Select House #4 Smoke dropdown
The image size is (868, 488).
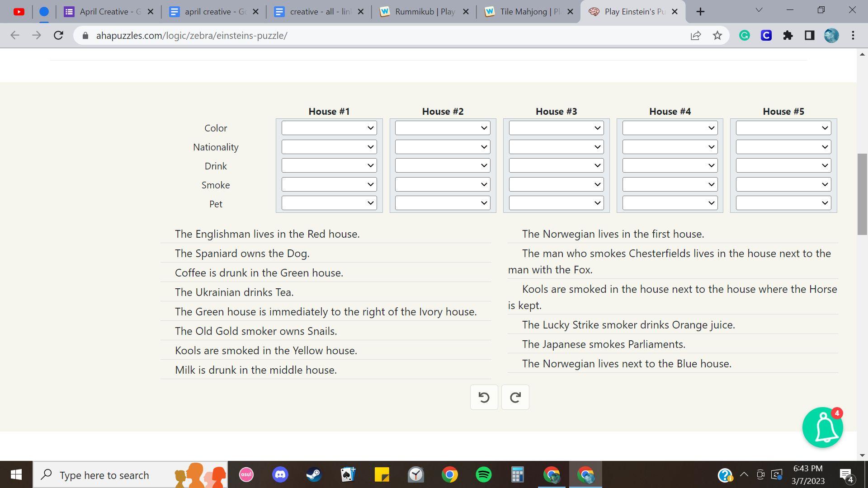(670, 184)
